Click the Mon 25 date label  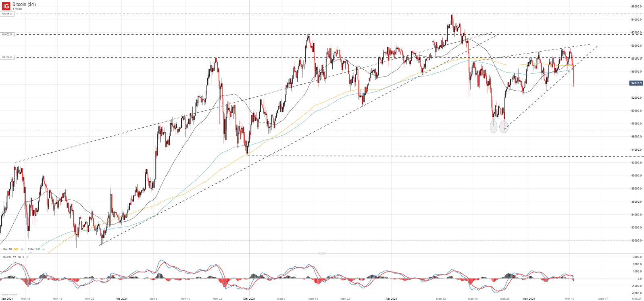[x=90, y=299]
